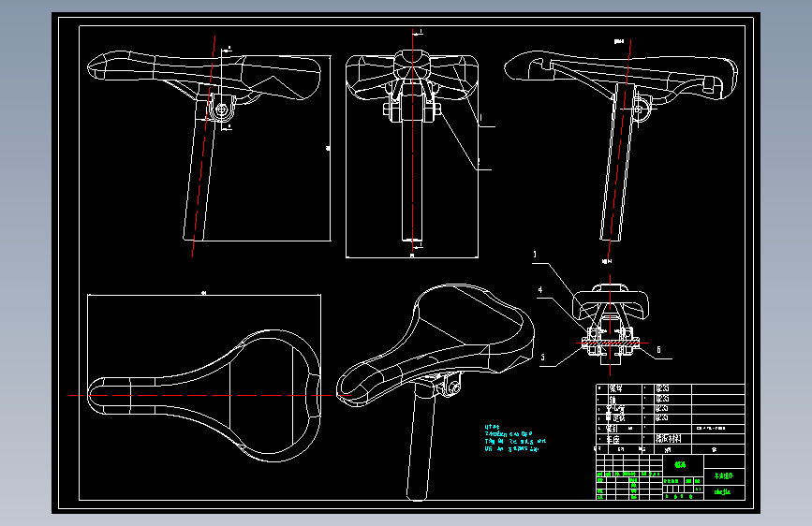Click callout number 6 in the clamp section view
Viewport: 812px width, 526px height.
[x=658, y=350]
